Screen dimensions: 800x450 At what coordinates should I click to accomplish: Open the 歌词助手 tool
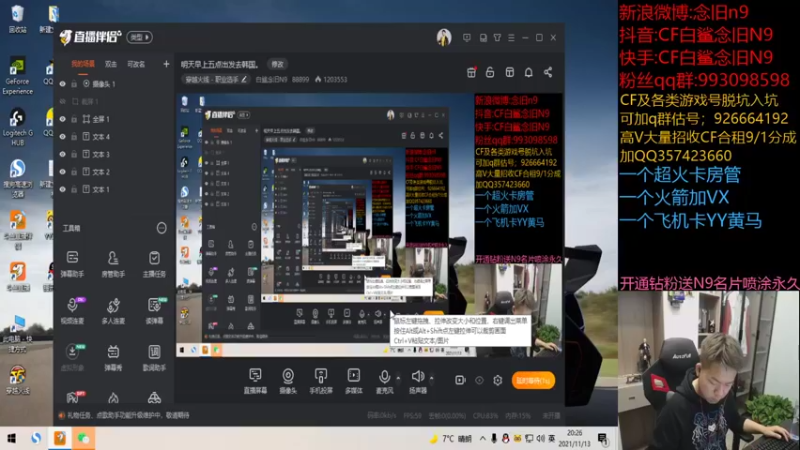click(154, 357)
